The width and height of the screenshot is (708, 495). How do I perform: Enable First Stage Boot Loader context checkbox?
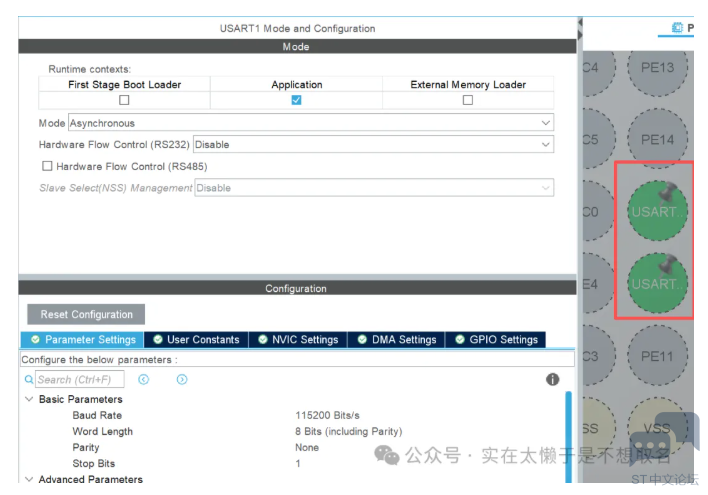(x=124, y=100)
